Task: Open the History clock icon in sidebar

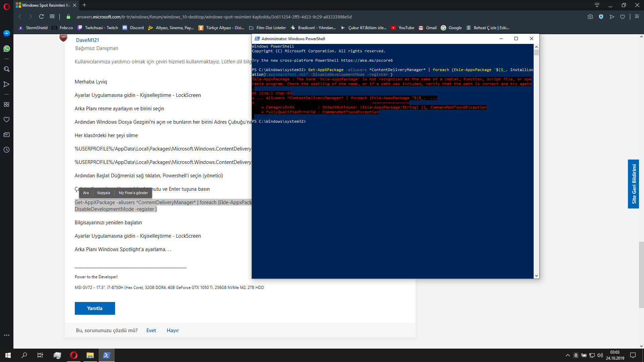Action: point(6,150)
